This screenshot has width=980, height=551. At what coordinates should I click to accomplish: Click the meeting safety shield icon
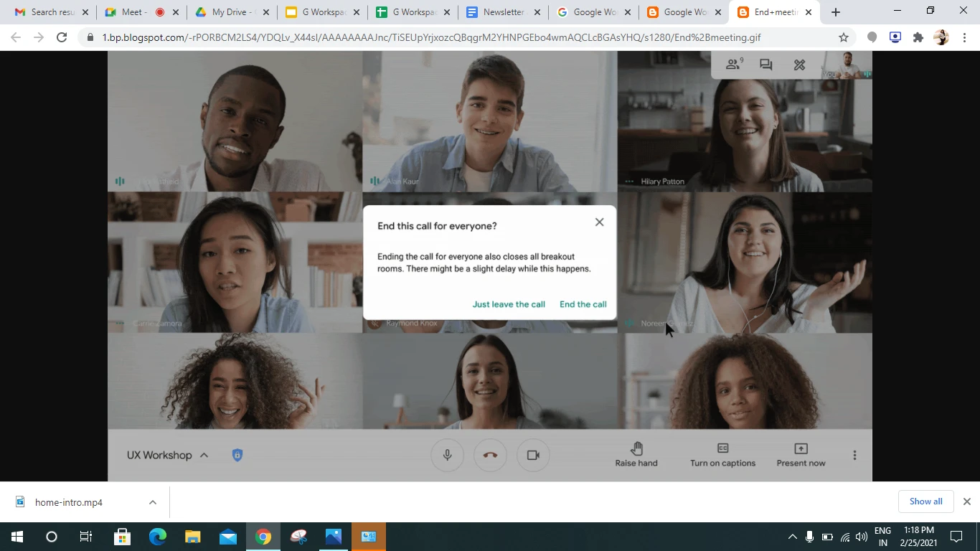[237, 455]
